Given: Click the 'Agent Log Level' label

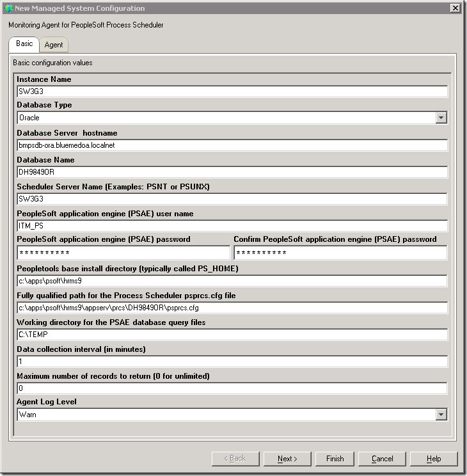Looking at the screenshot, I should pyautogui.click(x=47, y=402).
